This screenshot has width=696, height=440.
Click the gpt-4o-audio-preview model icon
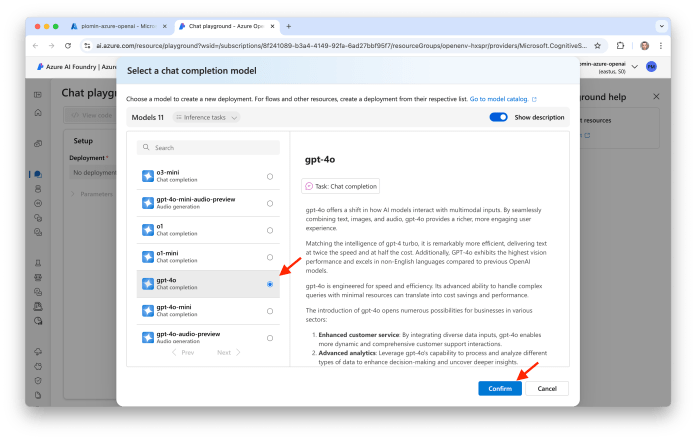point(148,338)
